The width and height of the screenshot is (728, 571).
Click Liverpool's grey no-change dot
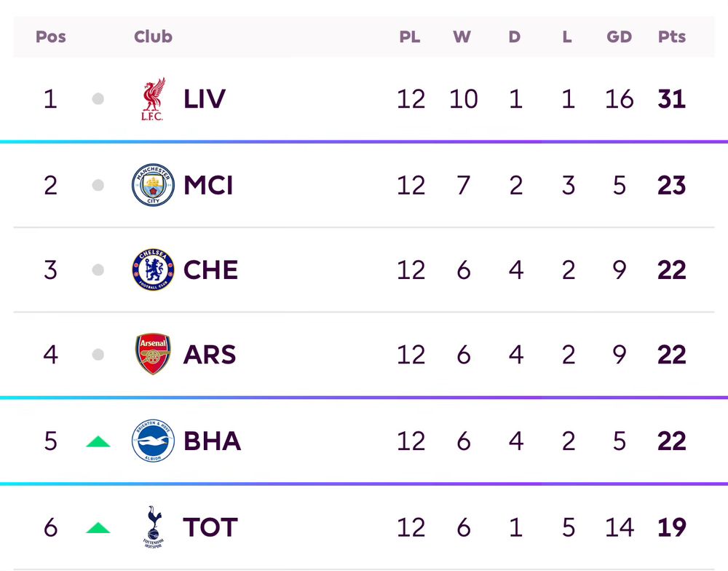pyautogui.click(x=98, y=99)
